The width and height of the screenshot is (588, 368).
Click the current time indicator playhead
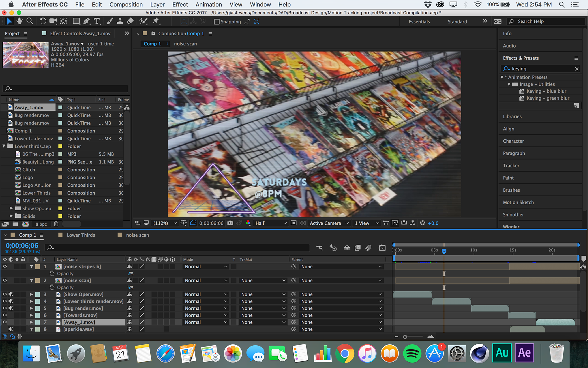pos(444,251)
